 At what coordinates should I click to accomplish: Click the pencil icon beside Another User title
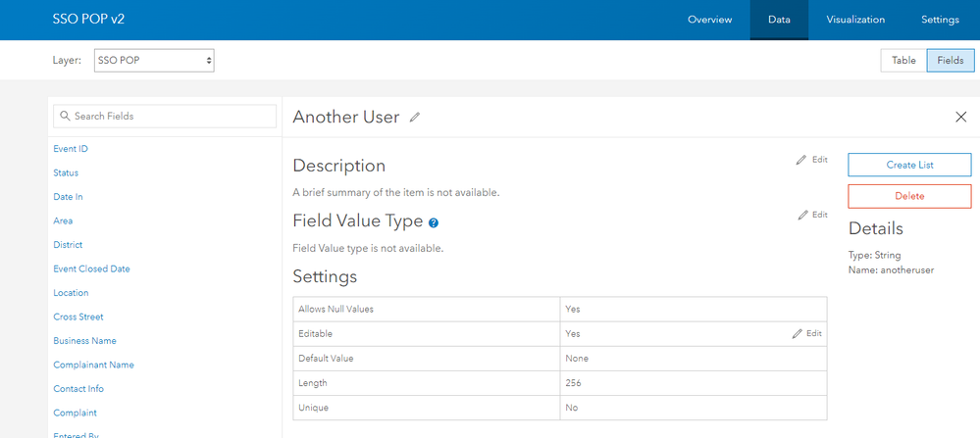pyautogui.click(x=415, y=118)
